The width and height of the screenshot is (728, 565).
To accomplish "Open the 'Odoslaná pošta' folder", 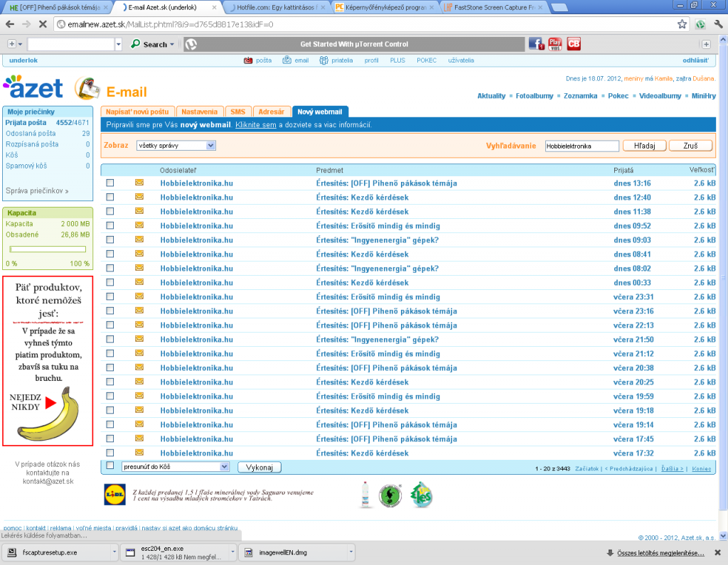I will [x=31, y=133].
